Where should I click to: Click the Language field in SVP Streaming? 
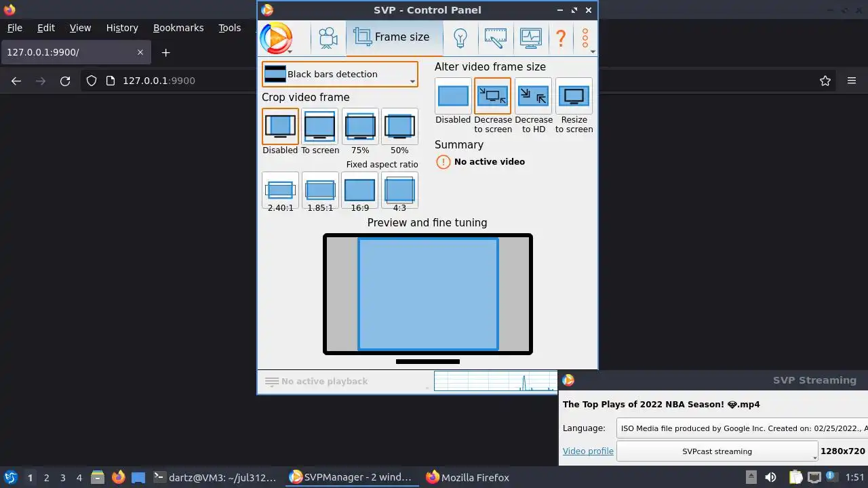[742, 428]
